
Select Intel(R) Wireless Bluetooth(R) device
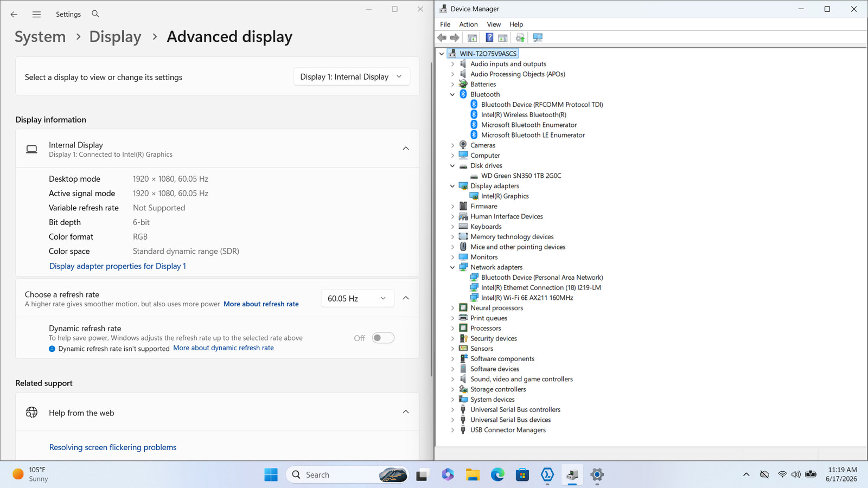524,115
